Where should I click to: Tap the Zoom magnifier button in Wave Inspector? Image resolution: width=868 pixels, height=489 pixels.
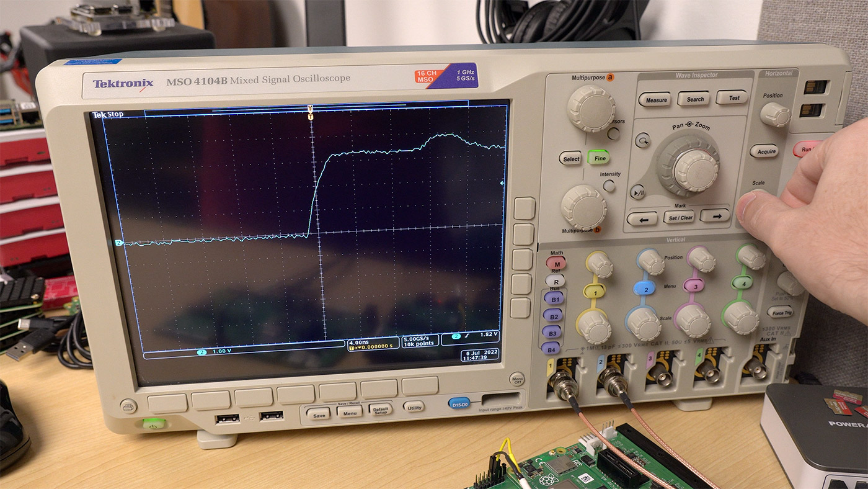click(x=643, y=140)
